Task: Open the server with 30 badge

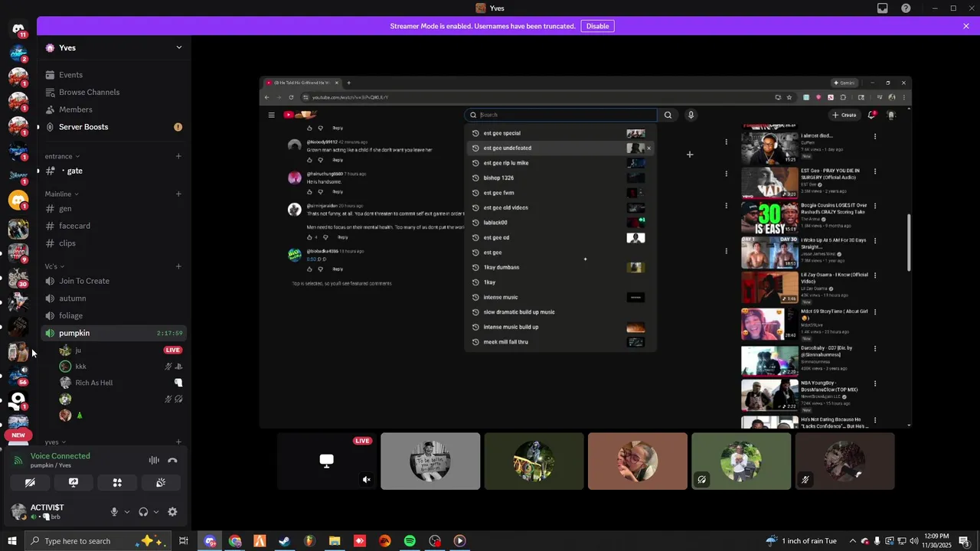Action: tap(18, 277)
